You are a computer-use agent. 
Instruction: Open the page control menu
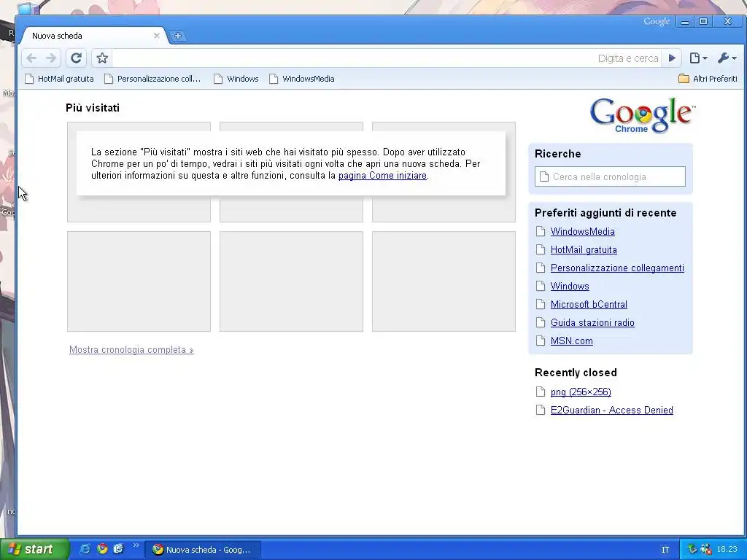698,58
